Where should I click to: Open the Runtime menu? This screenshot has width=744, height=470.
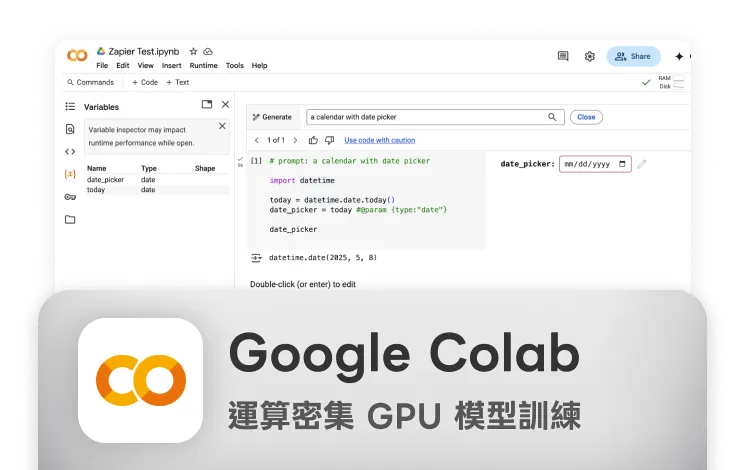click(204, 65)
